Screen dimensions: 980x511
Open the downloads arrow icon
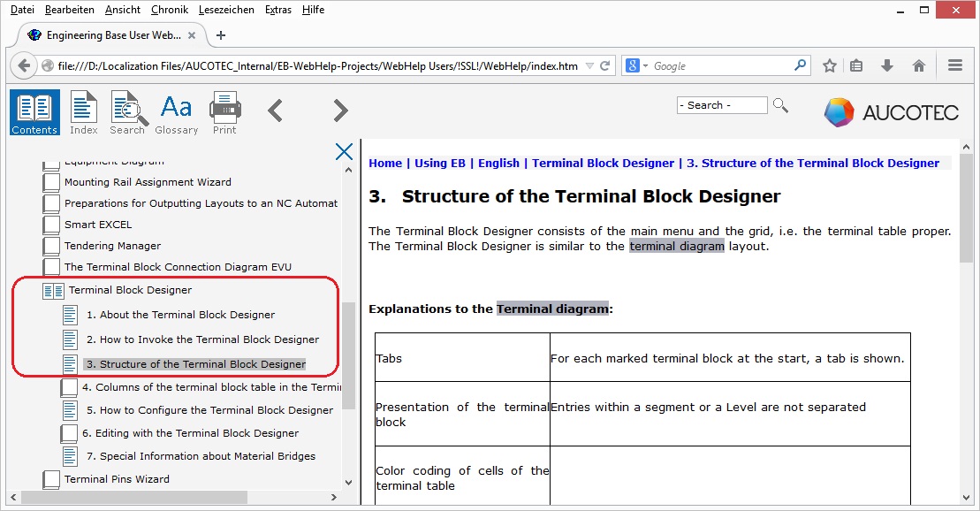coord(887,65)
